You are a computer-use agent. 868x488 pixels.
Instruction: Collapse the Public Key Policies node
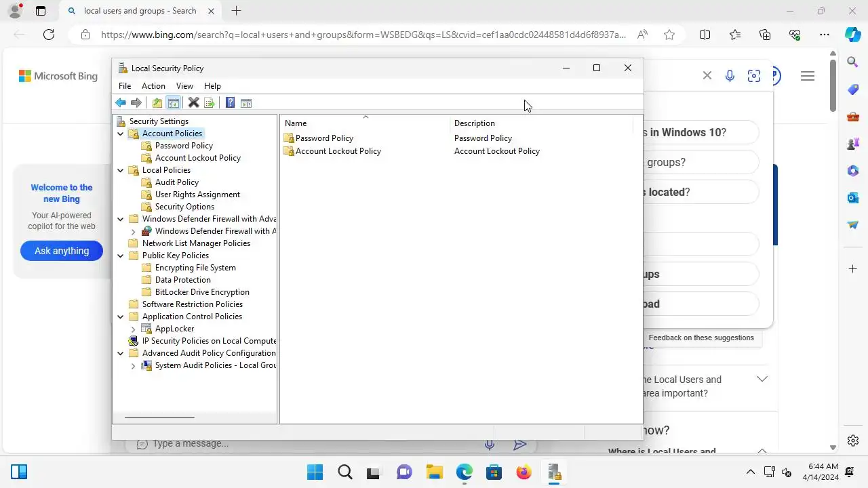pos(121,256)
